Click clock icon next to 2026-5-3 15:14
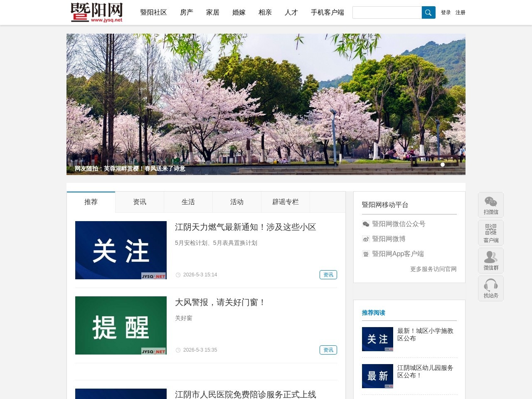 click(x=178, y=275)
